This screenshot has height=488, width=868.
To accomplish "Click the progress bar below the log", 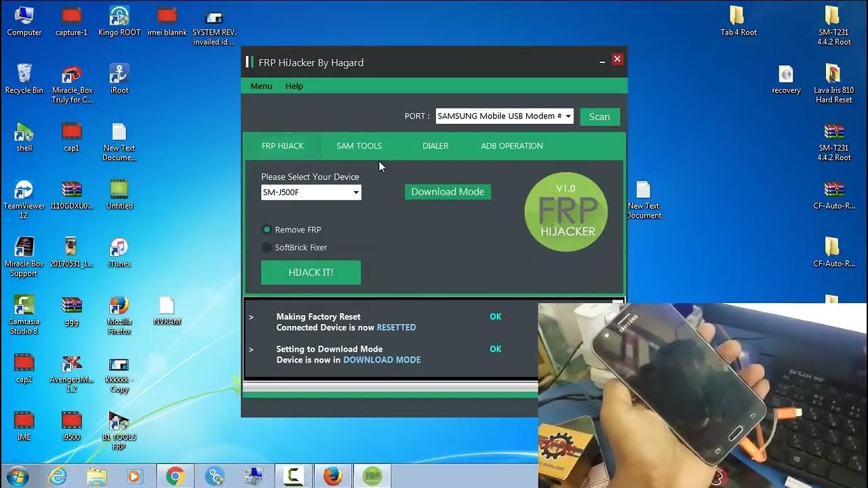I will click(x=391, y=388).
